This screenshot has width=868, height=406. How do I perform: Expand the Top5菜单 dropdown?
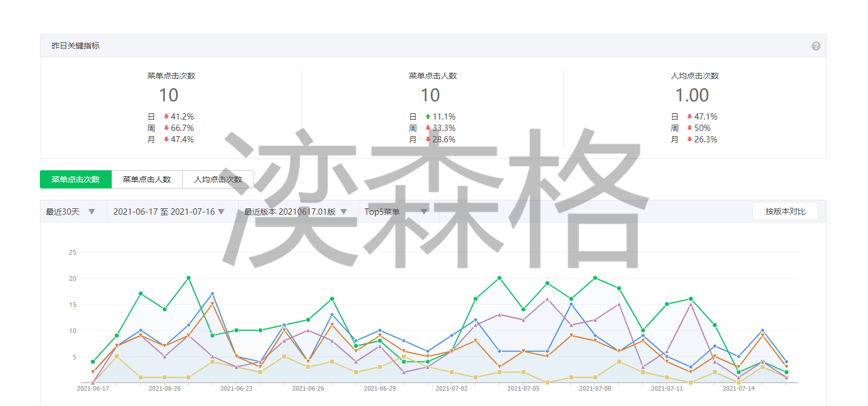click(x=396, y=212)
